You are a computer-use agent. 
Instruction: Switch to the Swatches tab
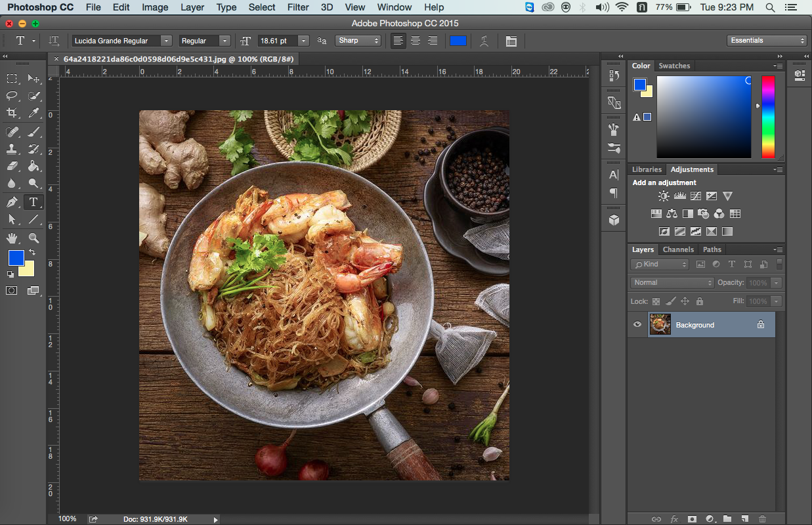coord(674,66)
